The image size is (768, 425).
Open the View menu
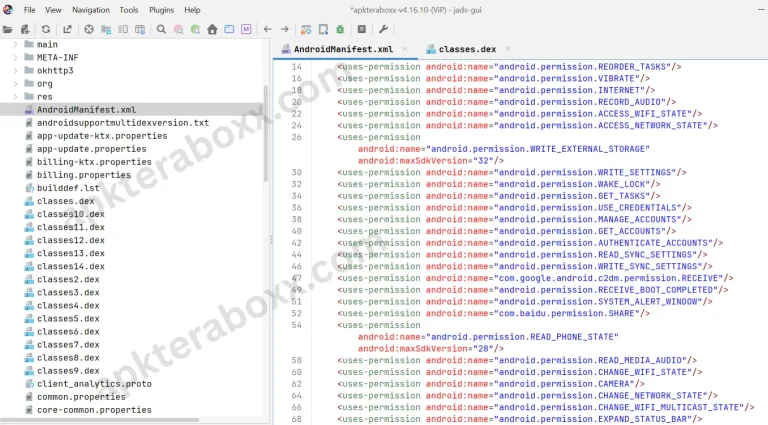[53, 10]
